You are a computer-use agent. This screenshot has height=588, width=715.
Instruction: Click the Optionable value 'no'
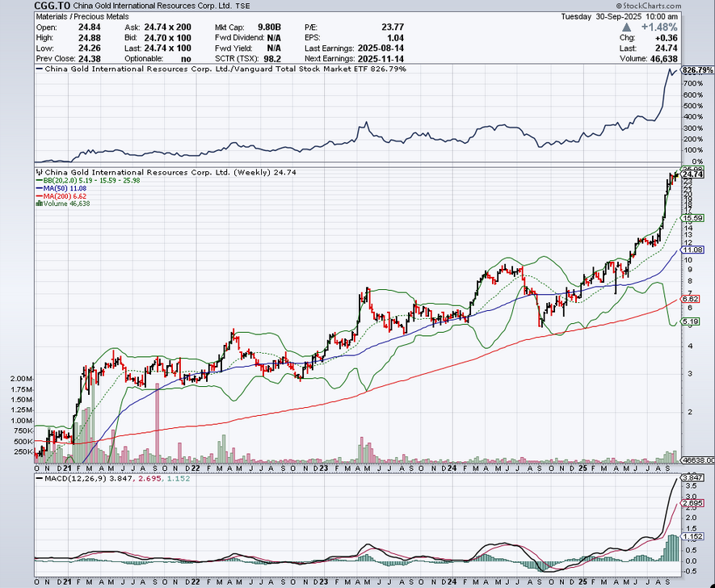186,59
